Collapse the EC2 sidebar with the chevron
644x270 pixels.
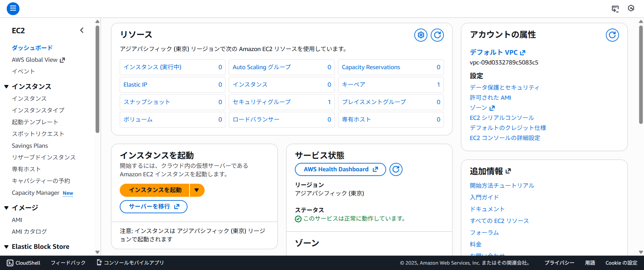point(82,31)
